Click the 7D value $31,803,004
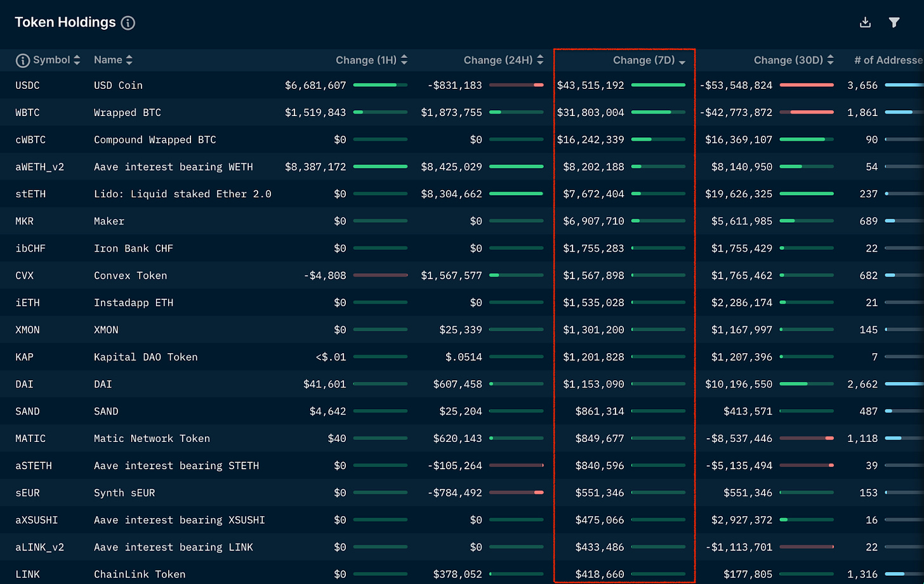 [x=591, y=112]
